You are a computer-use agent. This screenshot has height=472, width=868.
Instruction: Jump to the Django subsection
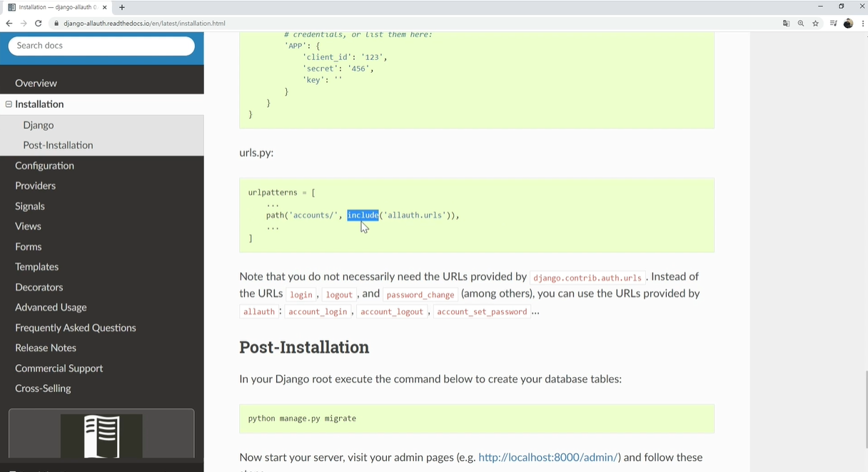[x=39, y=125]
